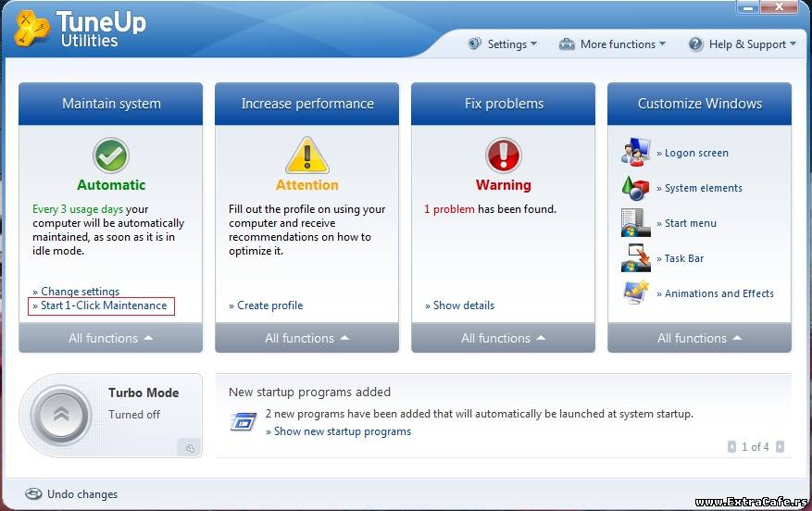This screenshot has width=812, height=511.
Task: Click the 'Attention' status label
Action: [307, 185]
